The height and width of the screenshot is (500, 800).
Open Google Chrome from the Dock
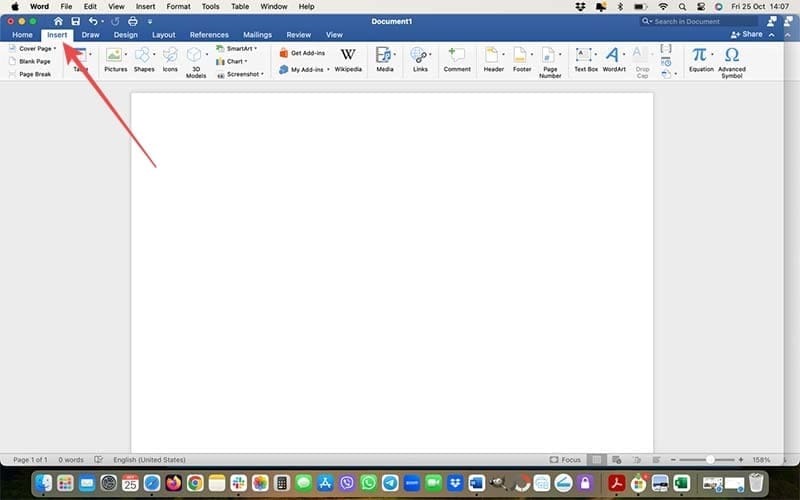(x=195, y=483)
